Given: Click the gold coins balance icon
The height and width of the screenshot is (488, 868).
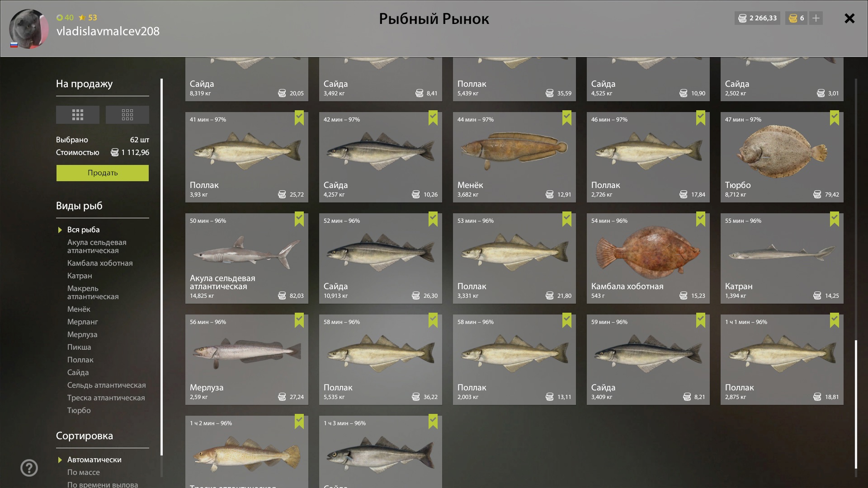Looking at the screenshot, I should click(793, 18).
